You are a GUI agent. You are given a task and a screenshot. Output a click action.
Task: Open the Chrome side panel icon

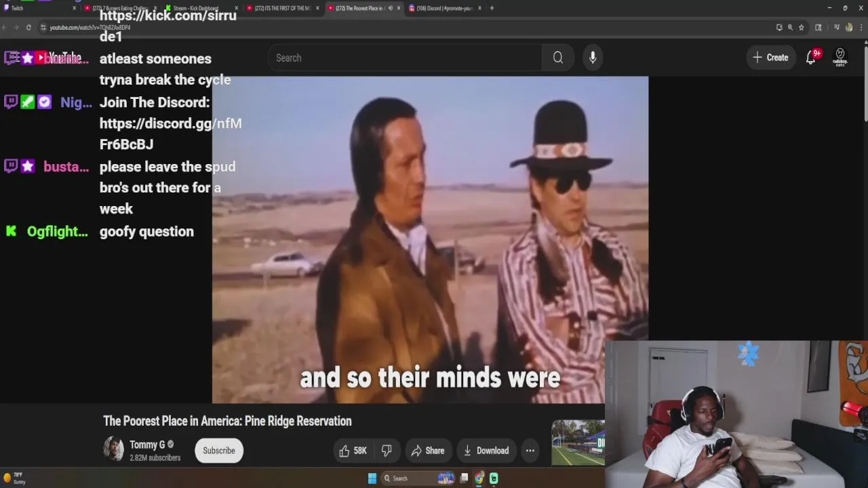pyautogui.click(x=818, y=28)
